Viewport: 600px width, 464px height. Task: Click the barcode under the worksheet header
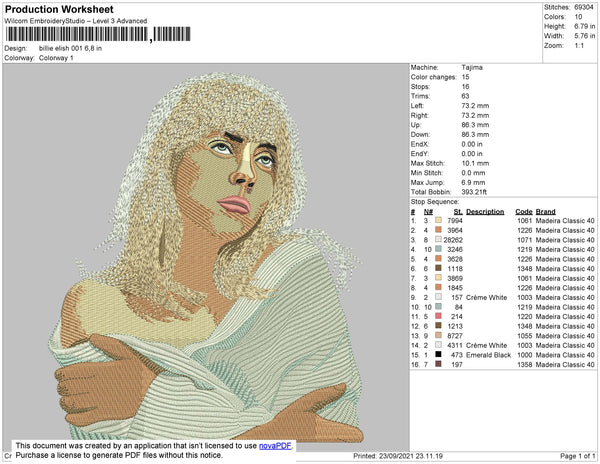point(98,34)
